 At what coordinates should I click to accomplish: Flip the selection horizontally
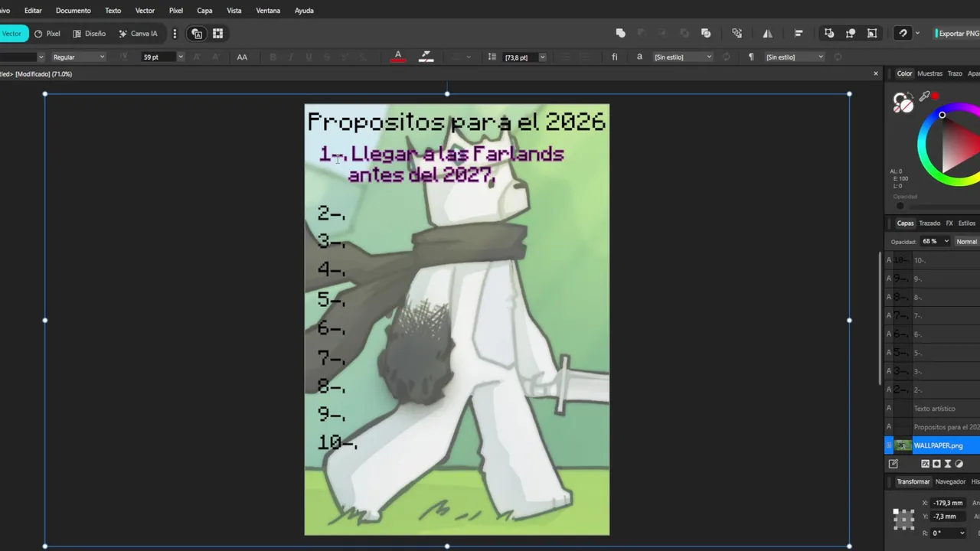767,34
